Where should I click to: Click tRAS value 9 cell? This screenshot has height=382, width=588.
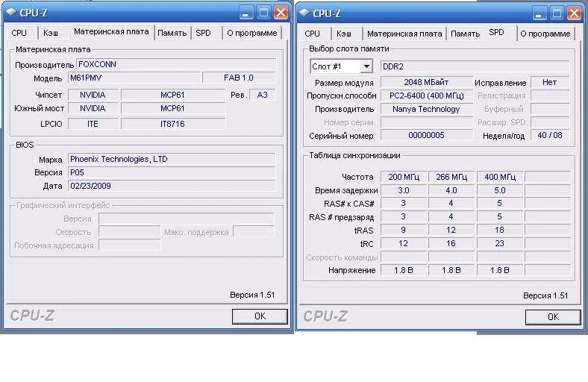404,231
